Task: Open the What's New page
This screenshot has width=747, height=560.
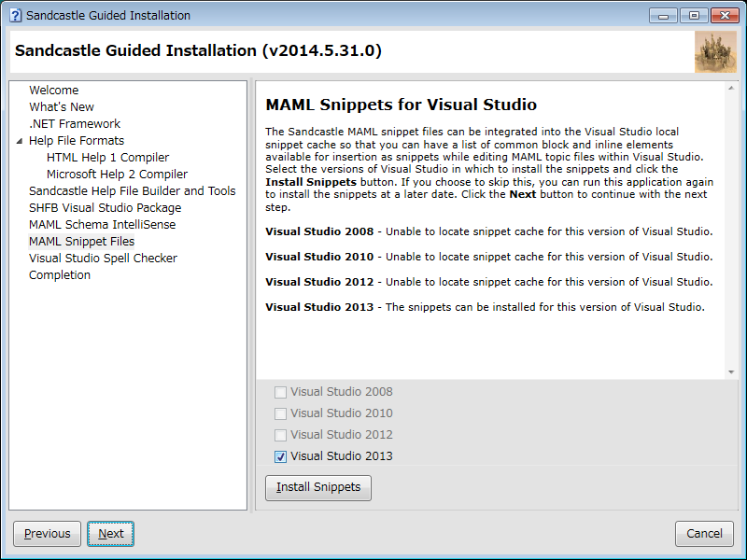Action: click(x=62, y=106)
